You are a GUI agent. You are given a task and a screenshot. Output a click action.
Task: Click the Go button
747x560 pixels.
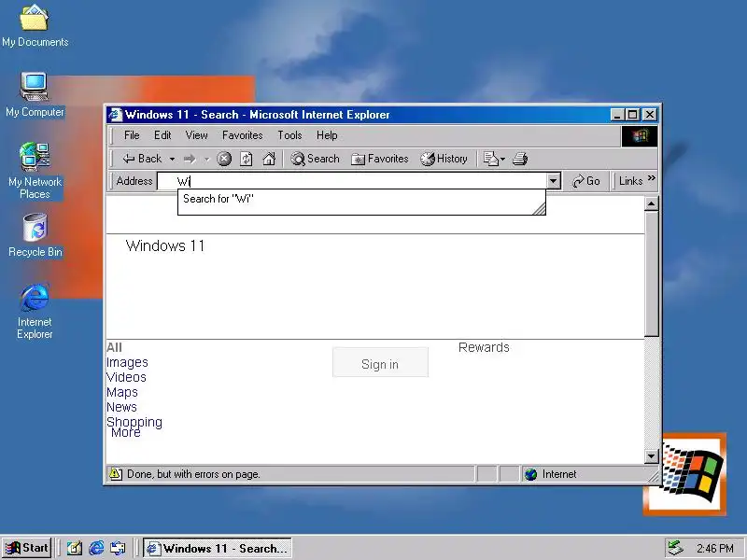tap(586, 181)
